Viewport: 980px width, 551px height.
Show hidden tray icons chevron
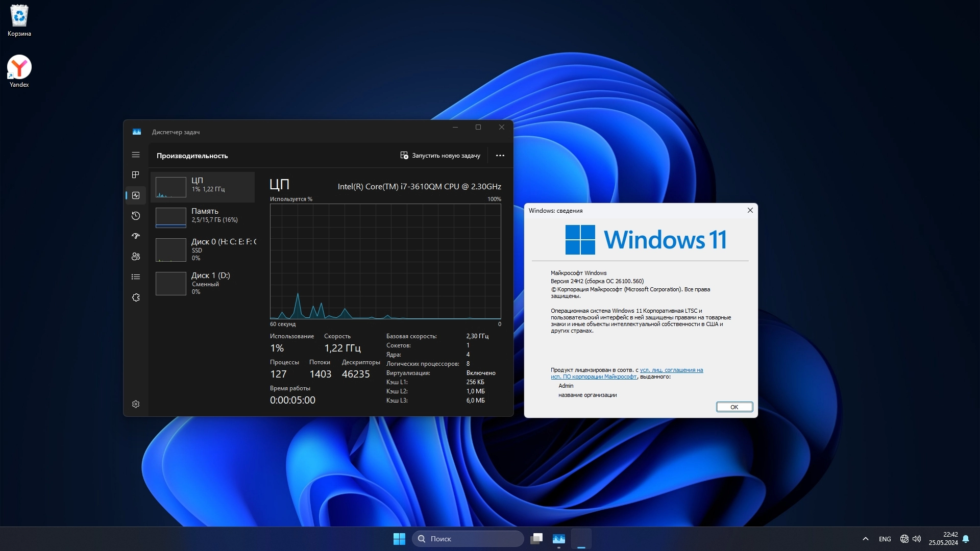pyautogui.click(x=865, y=539)
